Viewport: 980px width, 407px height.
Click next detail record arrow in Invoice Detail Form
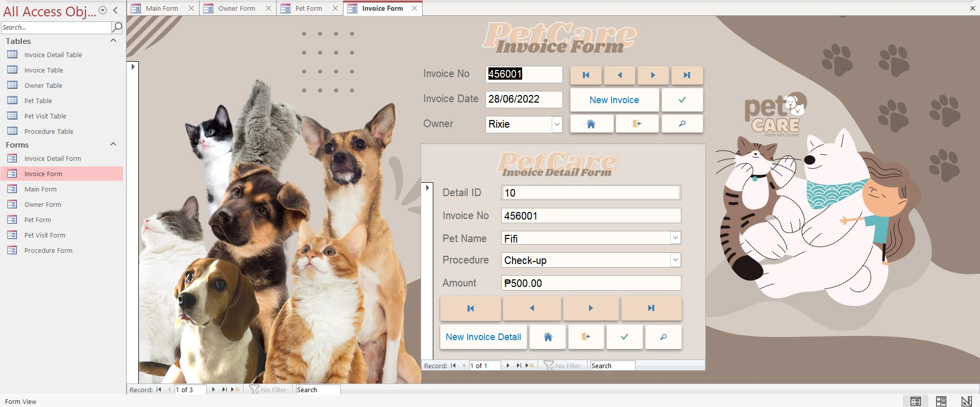click(591, 308)
